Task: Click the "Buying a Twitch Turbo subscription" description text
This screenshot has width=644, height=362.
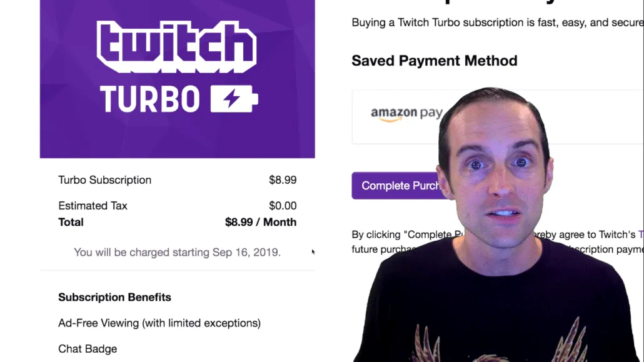Action: pos(497,23)
